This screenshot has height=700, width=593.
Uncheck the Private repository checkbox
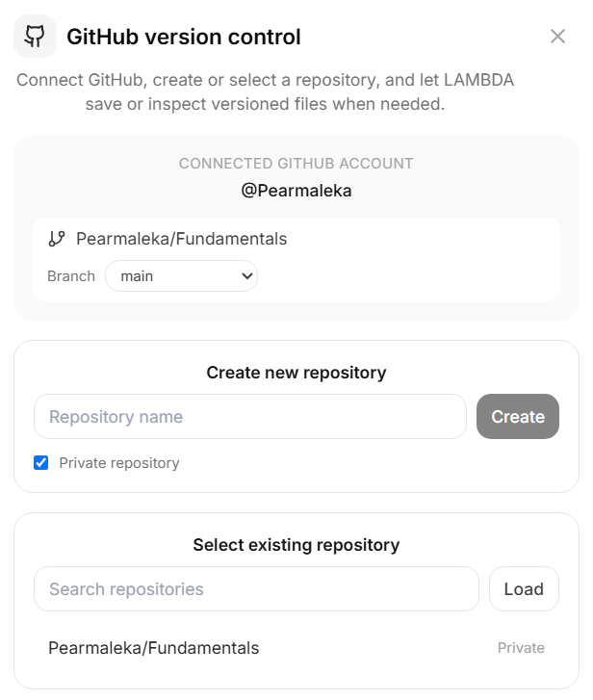41,462
